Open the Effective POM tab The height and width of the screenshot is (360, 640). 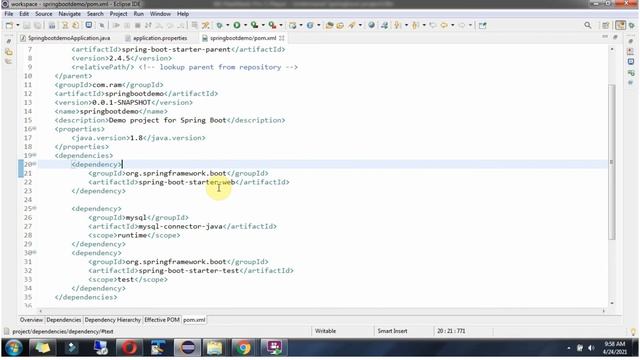(162, 320)
